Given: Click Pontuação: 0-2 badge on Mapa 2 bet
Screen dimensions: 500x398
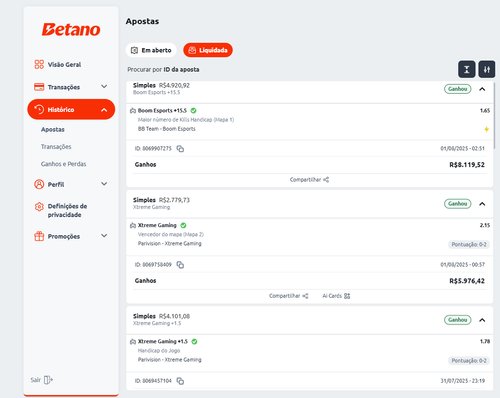Looking at the screenshot, I should (x=469, y=245).
